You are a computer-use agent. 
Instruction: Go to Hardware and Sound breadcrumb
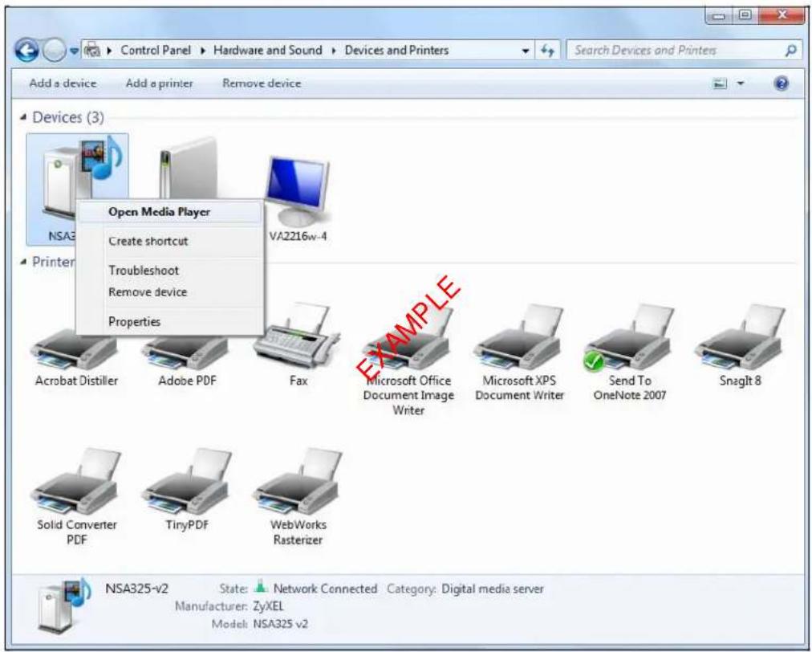point(268,51)
